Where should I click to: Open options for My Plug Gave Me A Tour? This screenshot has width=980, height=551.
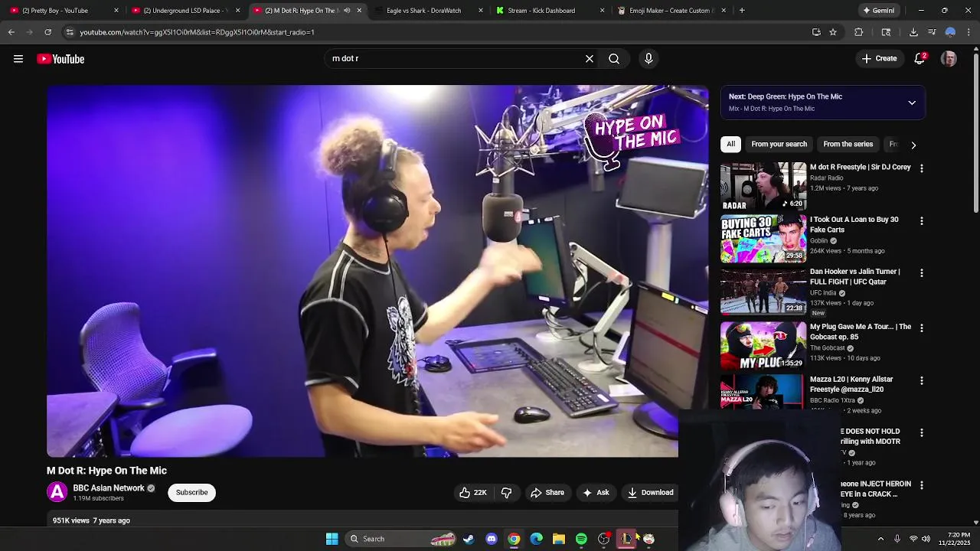[x=922, y=328]
